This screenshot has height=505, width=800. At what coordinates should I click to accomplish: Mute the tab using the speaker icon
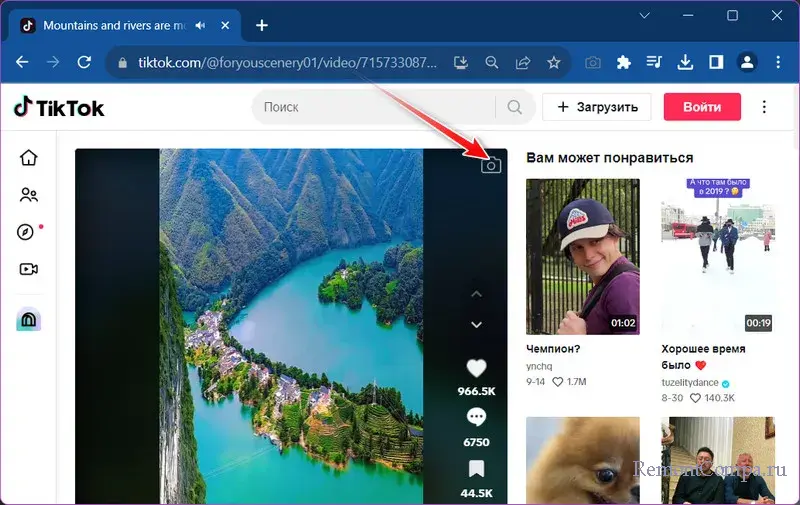(x=203, y=25)
